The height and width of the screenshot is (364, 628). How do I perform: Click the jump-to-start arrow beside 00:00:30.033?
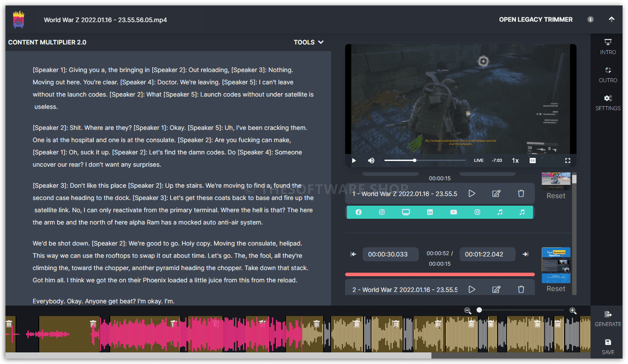353,254
